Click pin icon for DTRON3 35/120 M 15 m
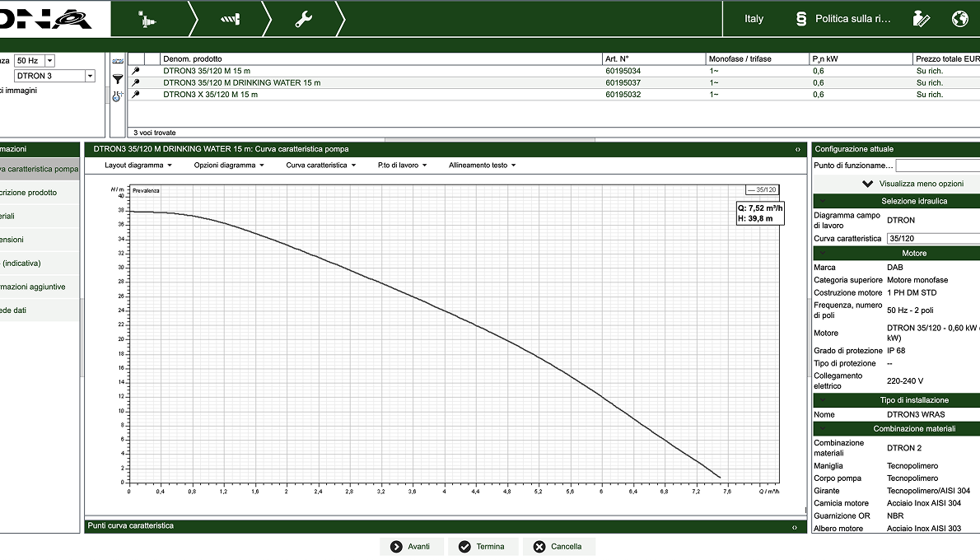The width and height of the screenshot is (980, 560). click(136, 71)
